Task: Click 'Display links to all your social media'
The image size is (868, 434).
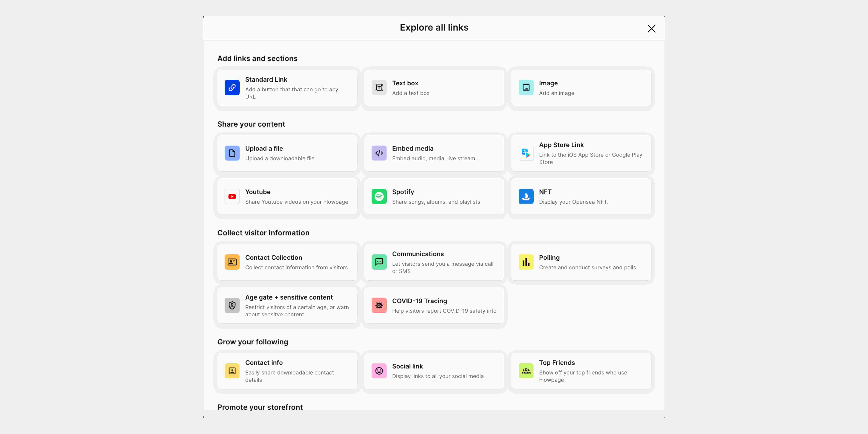Action: click(438, 376)
